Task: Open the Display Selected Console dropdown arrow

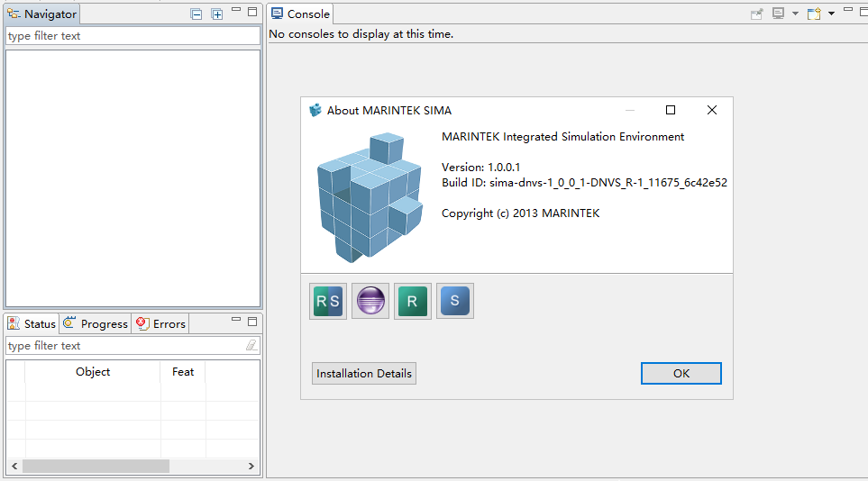Action: (794, 14)
